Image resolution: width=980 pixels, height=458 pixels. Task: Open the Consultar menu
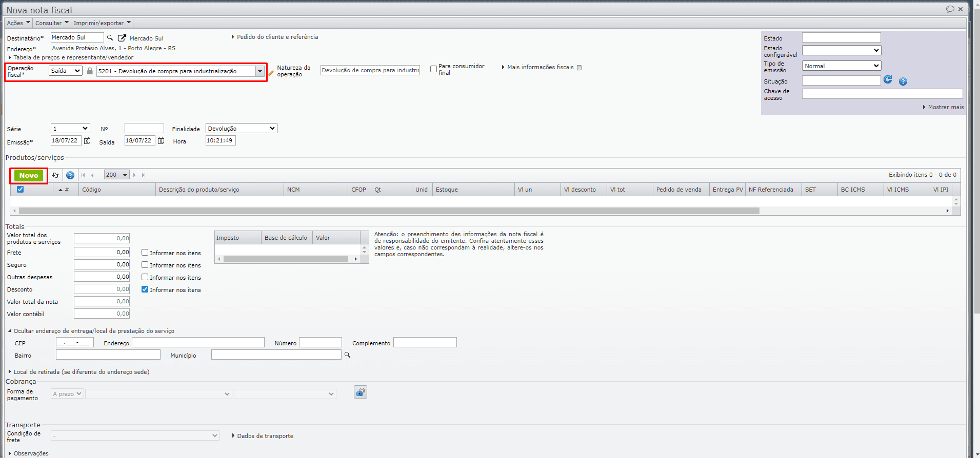coord(52,23)
